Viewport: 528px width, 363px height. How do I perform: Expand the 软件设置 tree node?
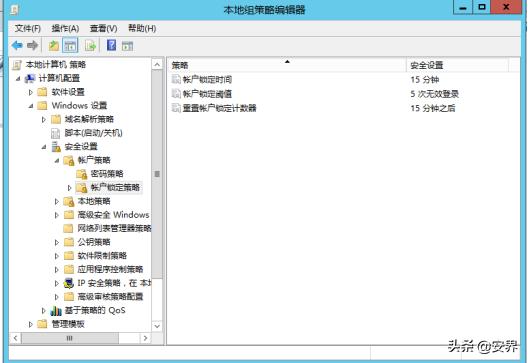tap(31, 92)
